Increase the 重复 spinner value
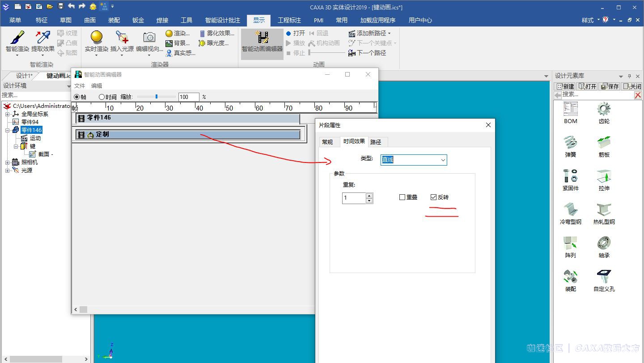 click(369, 195)
